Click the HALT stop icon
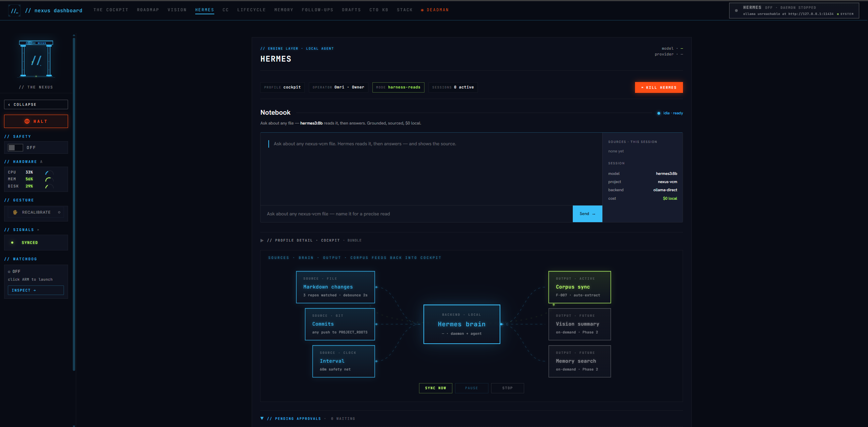The width and height of the screenshot is (868, 427). (27, 121)
